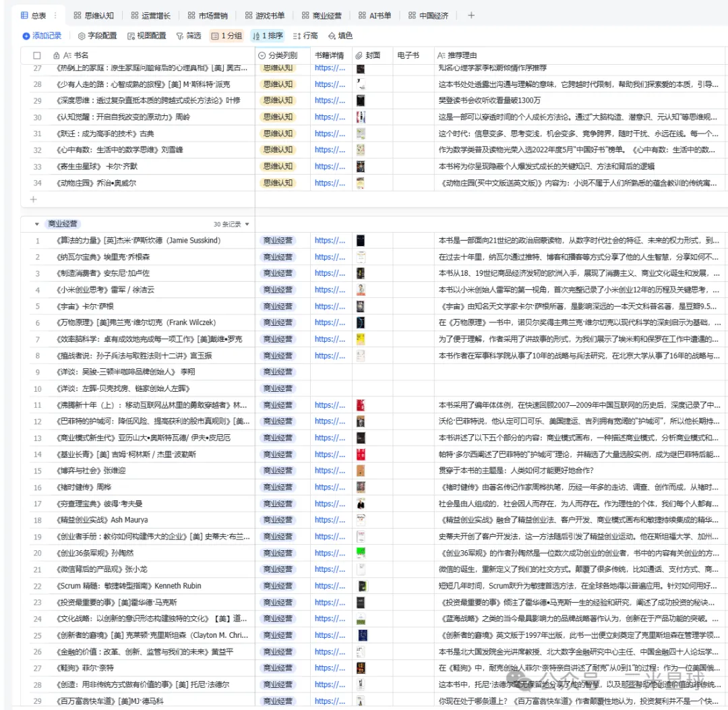728x710 pixels.
Task: Open 视图配置 view settings
Action: point(146,36)
